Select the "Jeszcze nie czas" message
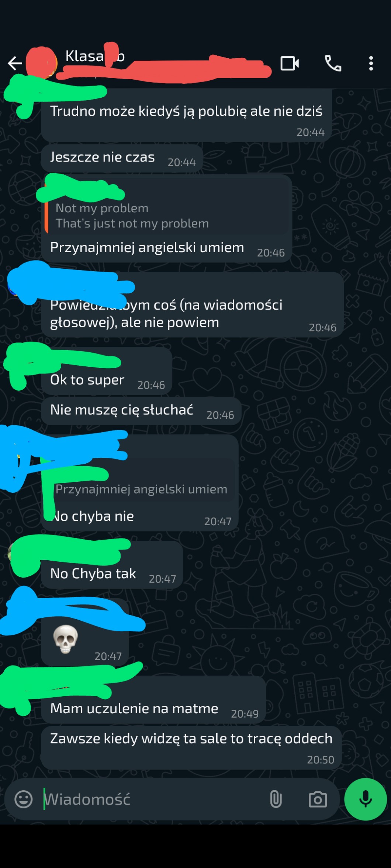Viewport: 391px width, 868px height. click(122, 158)
